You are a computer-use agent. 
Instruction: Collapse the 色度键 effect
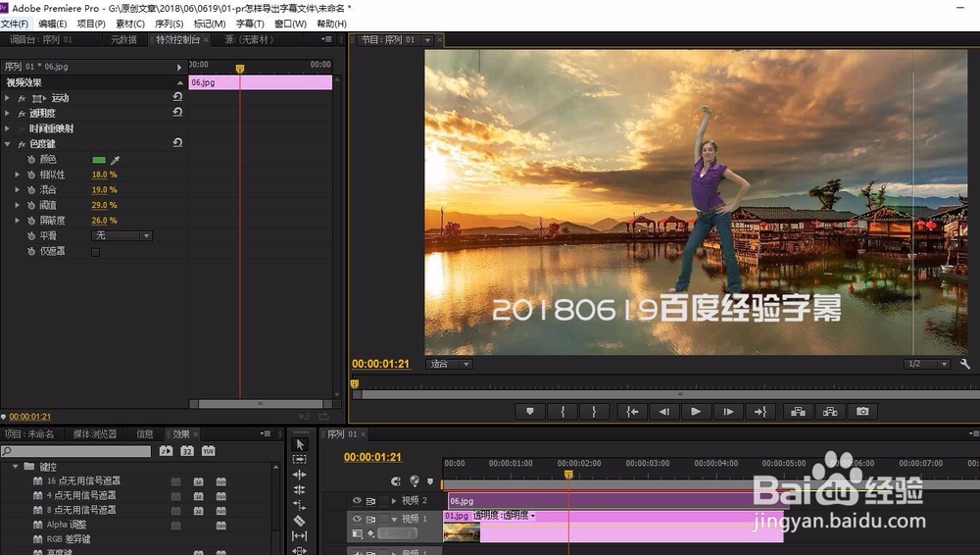7,144
